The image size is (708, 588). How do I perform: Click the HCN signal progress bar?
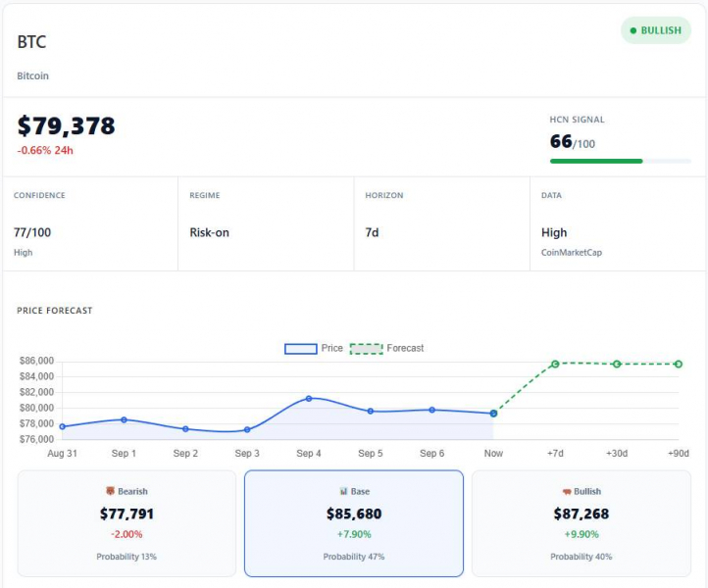[x=621, y=161]
